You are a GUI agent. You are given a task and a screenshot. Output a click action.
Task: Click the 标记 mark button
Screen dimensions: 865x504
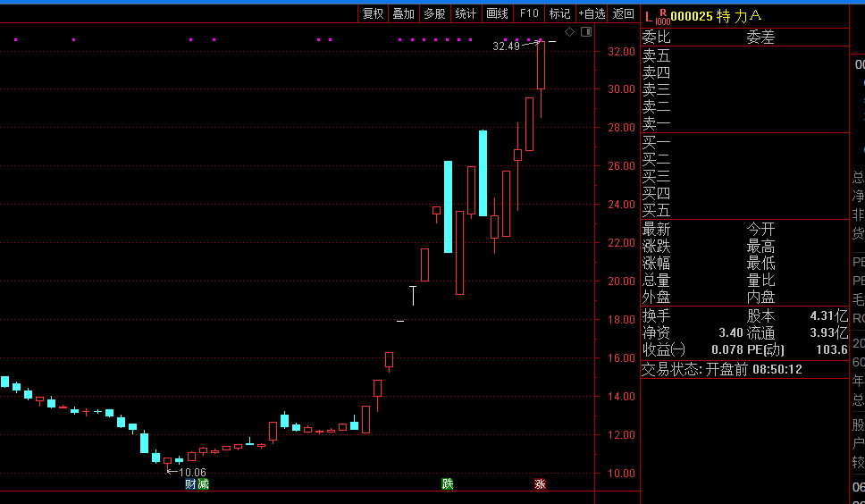tap(559, 13)
